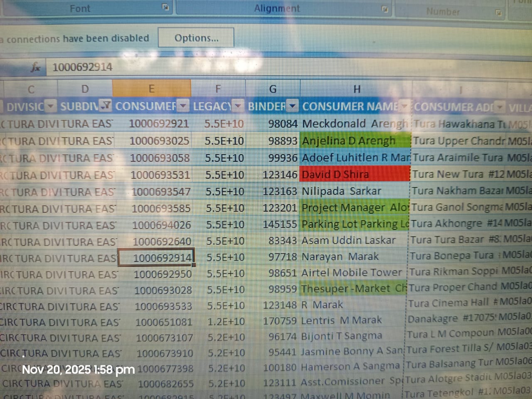Select column H by its header
The height and width of the screenshot is (399, 532).
(x=356, y=89)
